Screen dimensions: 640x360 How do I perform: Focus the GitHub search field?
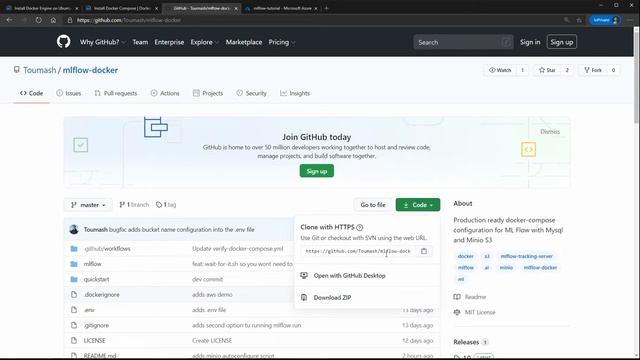tap(463, 42)
